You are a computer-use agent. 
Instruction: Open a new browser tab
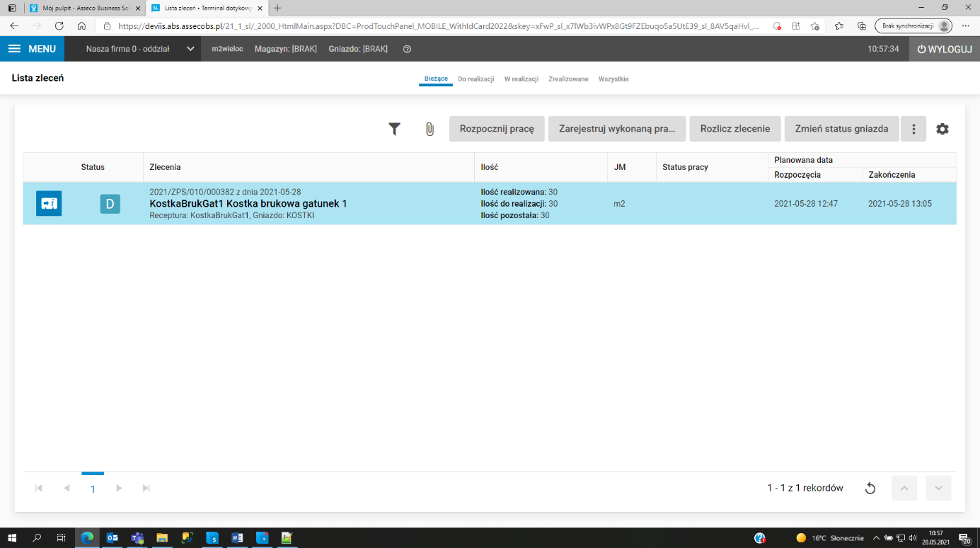pos(277,8)
